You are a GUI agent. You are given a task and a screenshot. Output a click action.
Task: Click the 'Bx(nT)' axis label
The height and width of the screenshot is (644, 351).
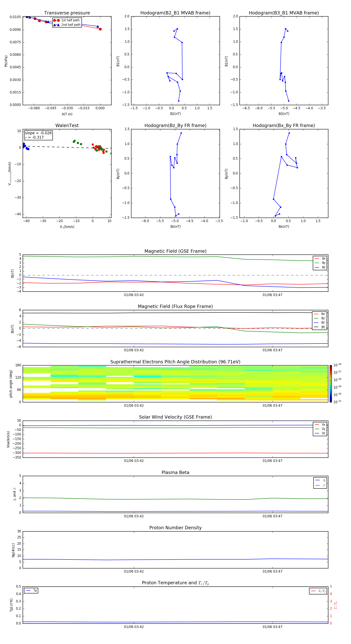(284, 227)
